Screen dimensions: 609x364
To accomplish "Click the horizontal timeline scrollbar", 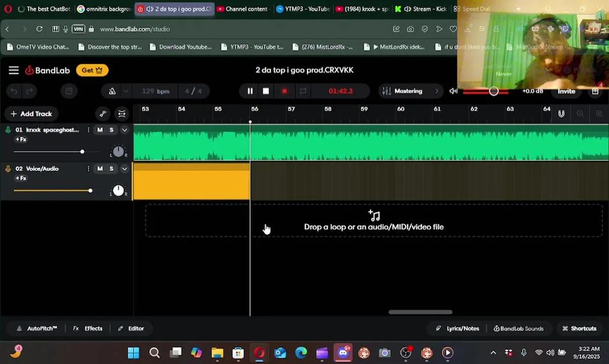I will coord(420,312).
